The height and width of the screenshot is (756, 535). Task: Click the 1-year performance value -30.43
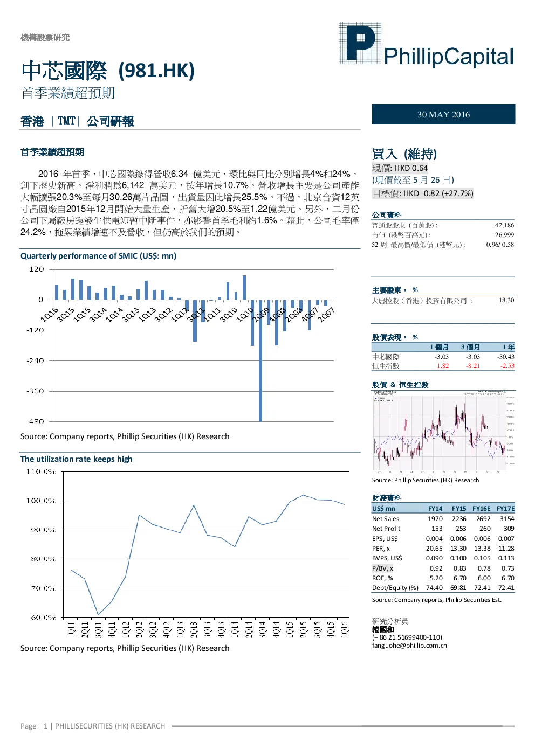coord(506,357)
